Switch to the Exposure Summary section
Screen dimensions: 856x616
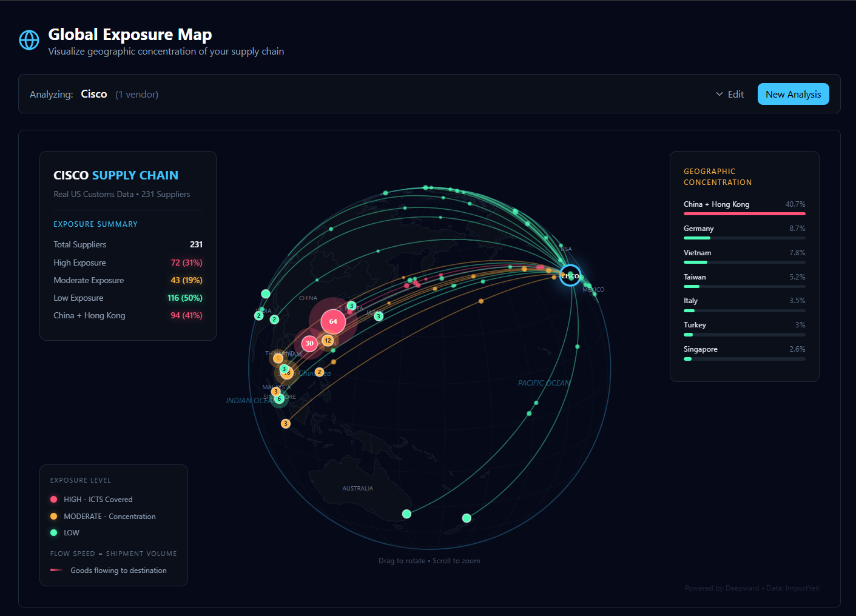(x=95, y=224)
